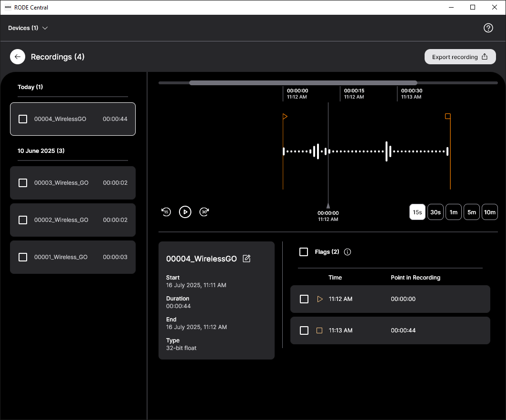Screen dimensions: 506x420
Task: Click the waveform scrollbar above the timeline
Action: coord(303,82)
